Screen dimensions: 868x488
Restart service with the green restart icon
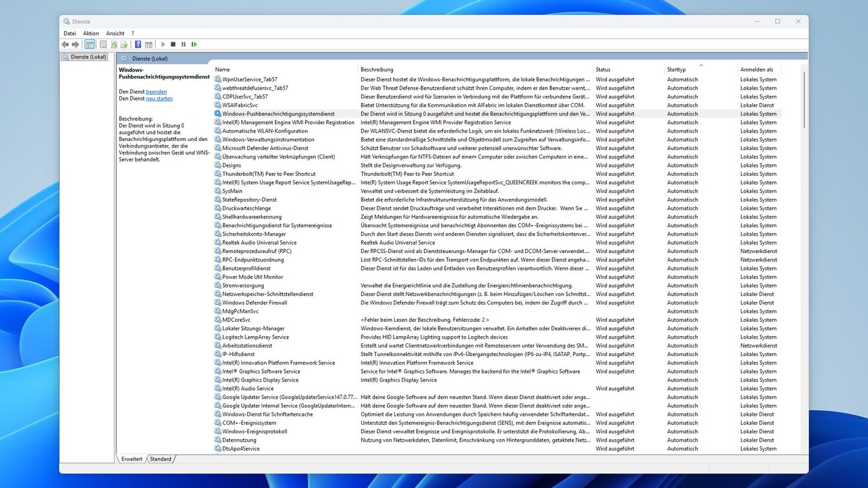194,45
